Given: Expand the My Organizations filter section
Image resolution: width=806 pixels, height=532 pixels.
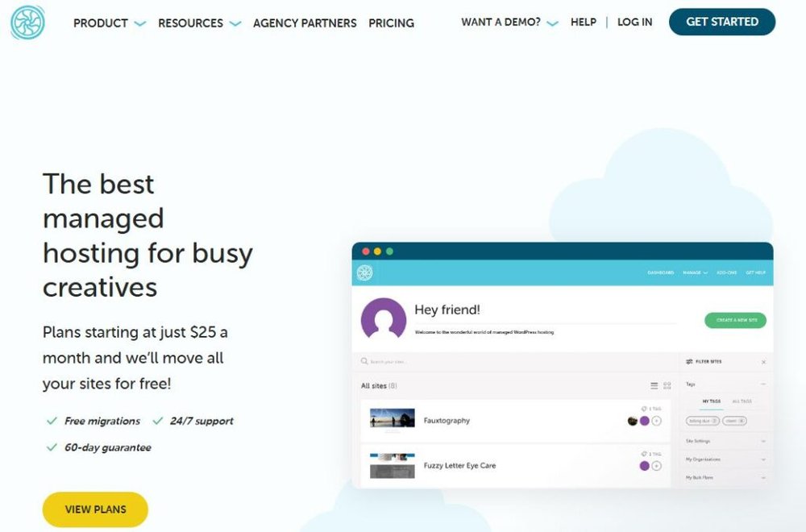Looking at the screenshot, I should 762,459.
